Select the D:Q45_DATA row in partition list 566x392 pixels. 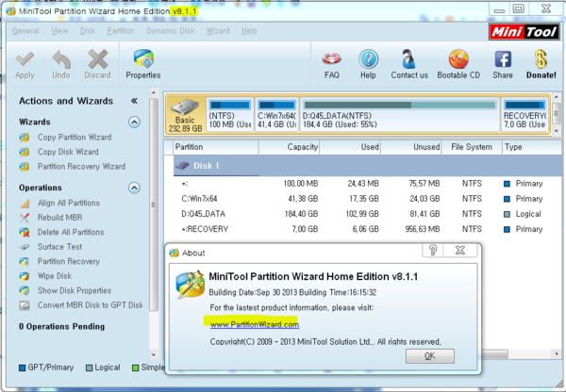point(368,214)
